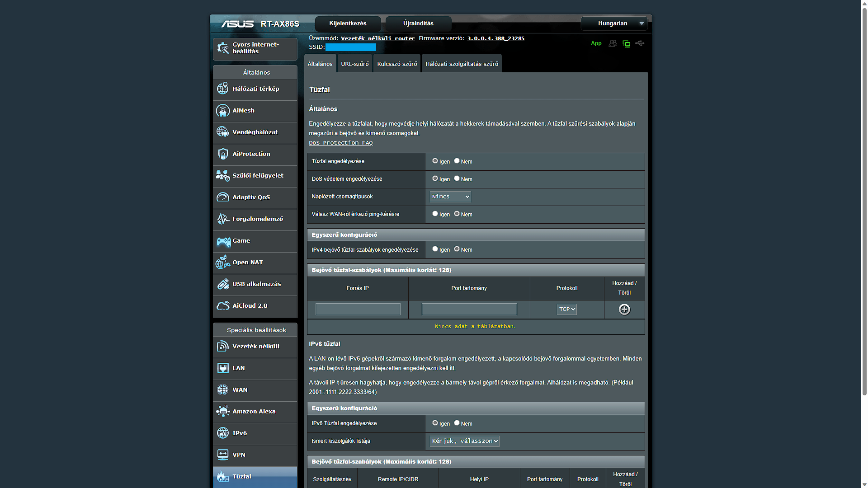Click the guest users status icon
868x488 pixels.
tap(613, 43)
